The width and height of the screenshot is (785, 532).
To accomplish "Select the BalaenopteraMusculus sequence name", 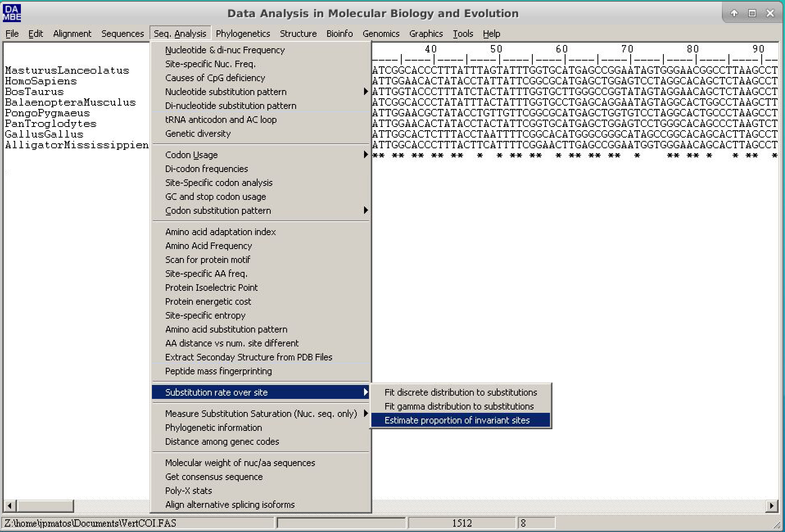I will [x=70, y=102].
